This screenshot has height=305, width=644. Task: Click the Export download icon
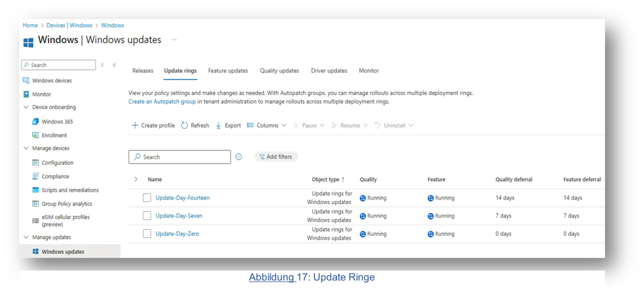click(x=218, y=125)
